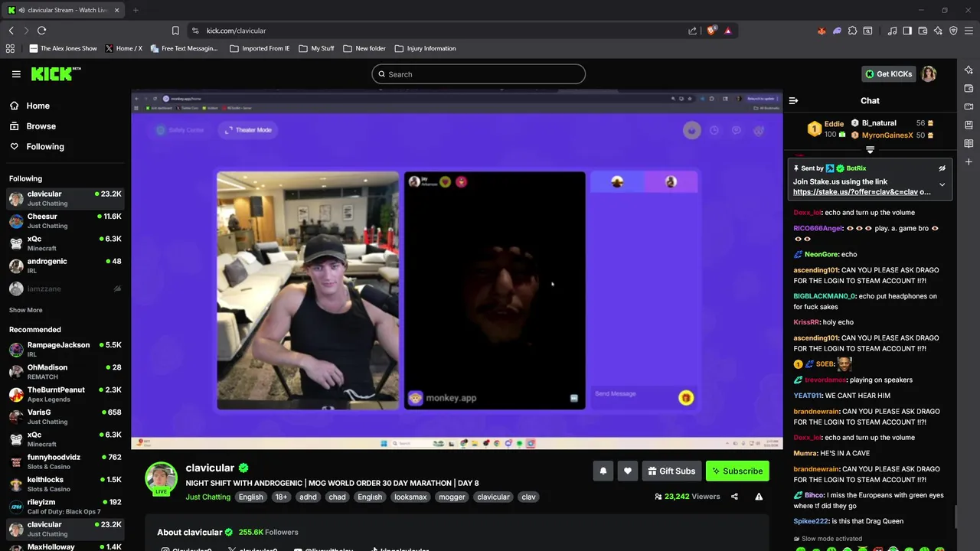
Task: Add sidebar item plus icon
Action: [969, 162]
